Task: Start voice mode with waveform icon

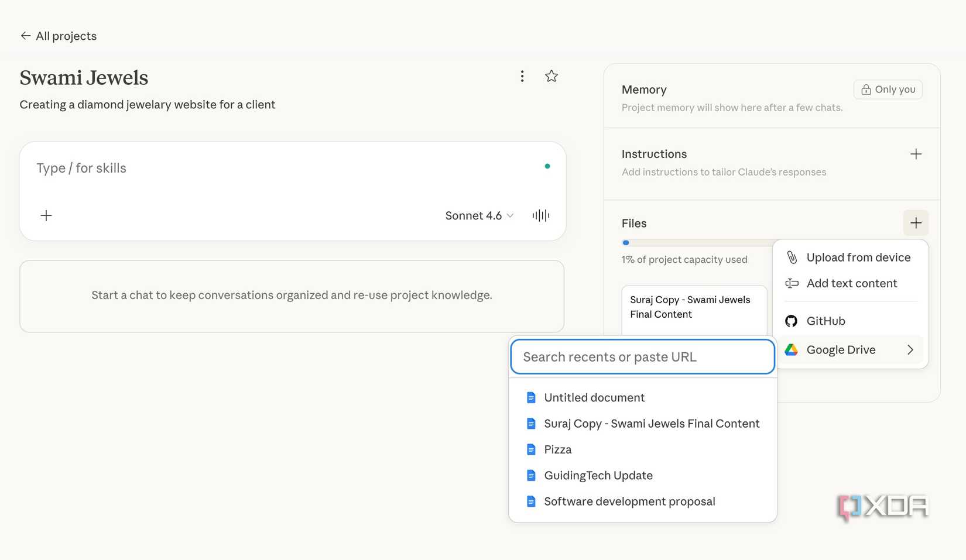Action: tap(540, 216)
